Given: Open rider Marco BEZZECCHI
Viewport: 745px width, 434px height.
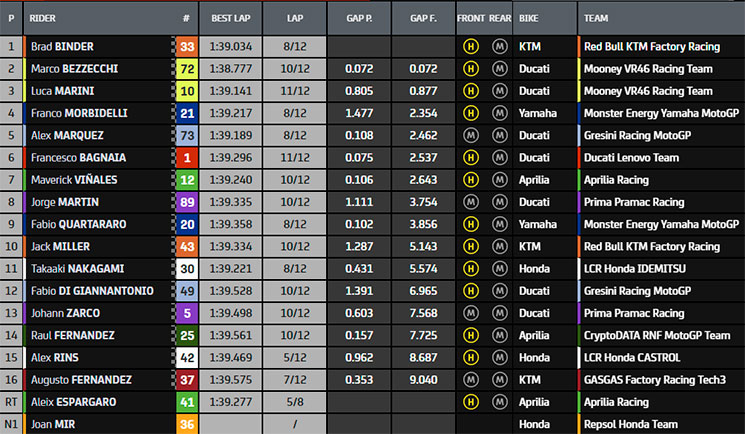Looking at the screenshot, I should 75,69.
